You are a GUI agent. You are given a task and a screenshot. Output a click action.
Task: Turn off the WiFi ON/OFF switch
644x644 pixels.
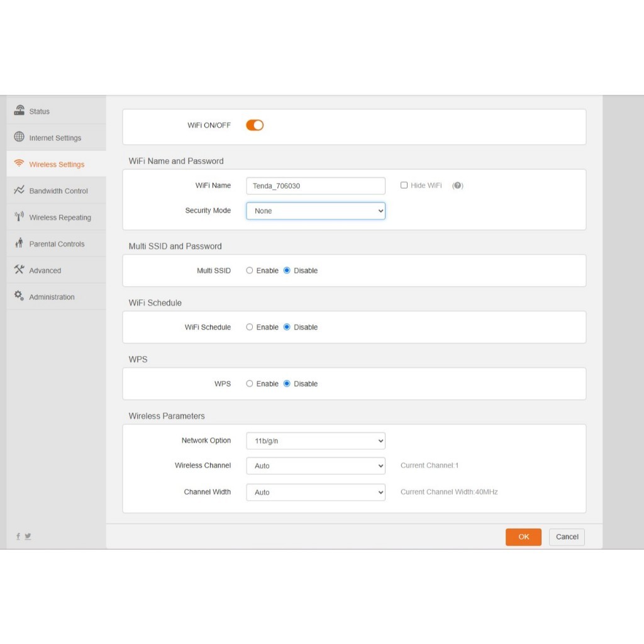click(x=255, y=125)
